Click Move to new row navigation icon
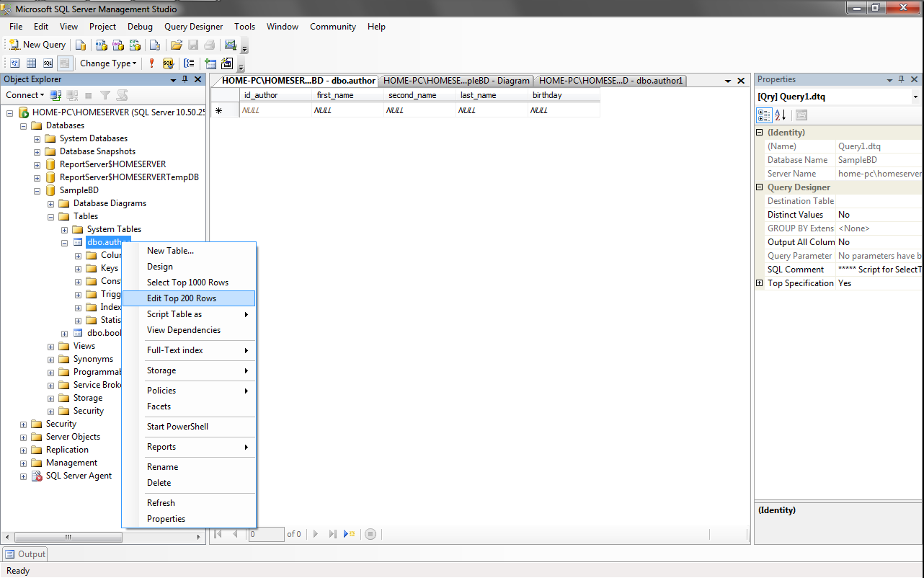Viewport: 924px width, 578px height. (x=349, y=534)
